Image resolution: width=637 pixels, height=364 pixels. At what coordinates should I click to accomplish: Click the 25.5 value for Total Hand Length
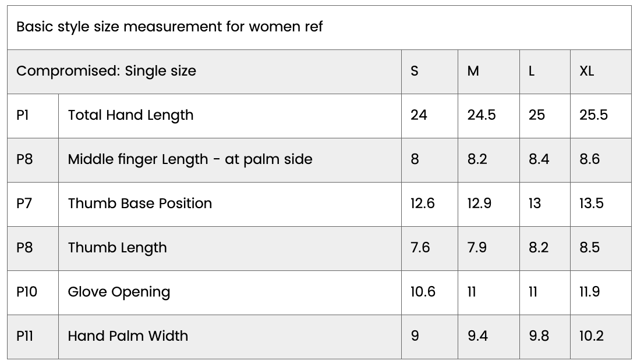tap(593, 115)
